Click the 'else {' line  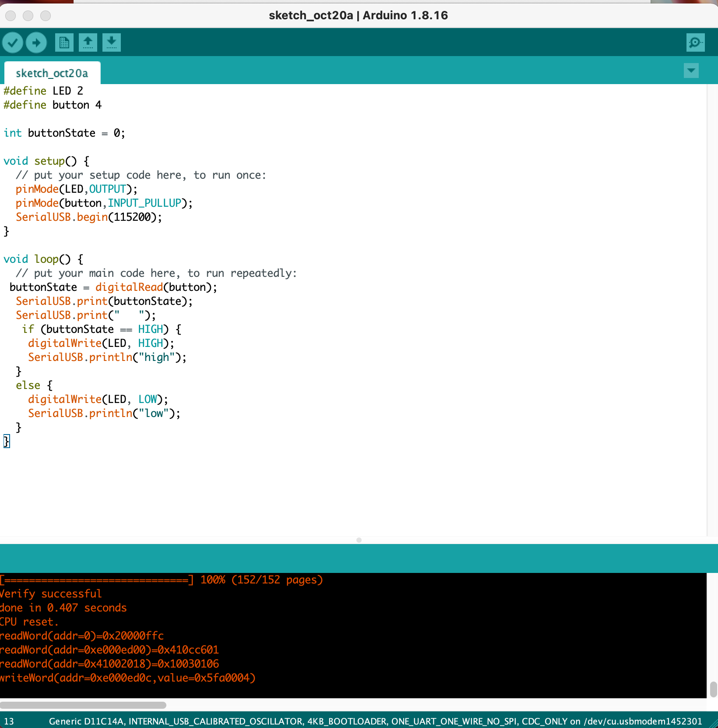point(34,385)
